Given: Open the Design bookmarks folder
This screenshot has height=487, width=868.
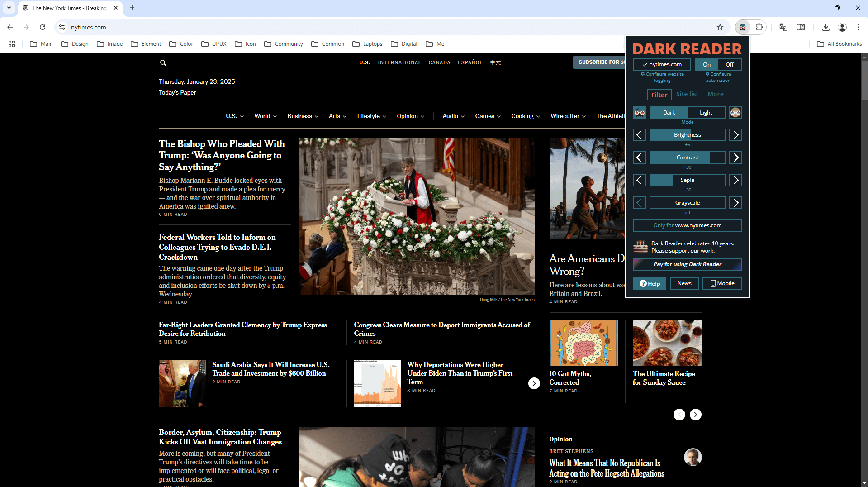Looking at the screenshot, I should (x=75, y=44).
